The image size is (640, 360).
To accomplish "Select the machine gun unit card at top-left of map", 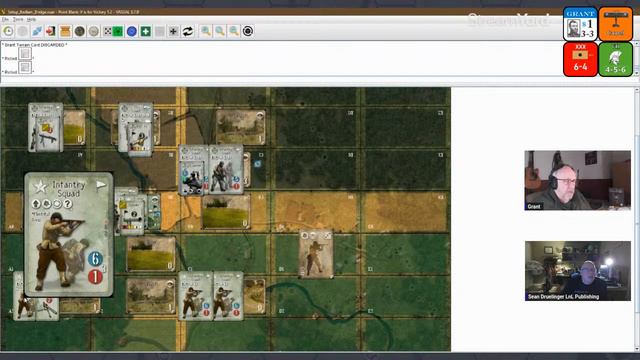I will pyautogui.click(x=46, y=127).
